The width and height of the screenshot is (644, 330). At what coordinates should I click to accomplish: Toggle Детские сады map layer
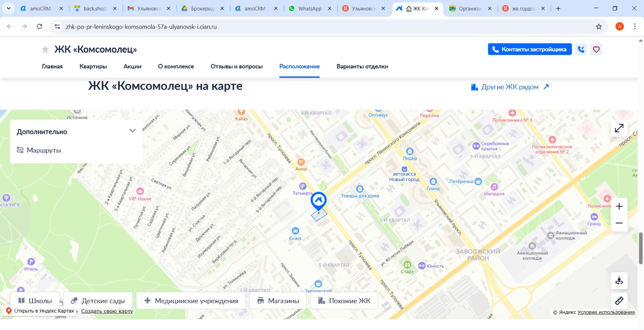pyautogui.click(x=98, y=301)
